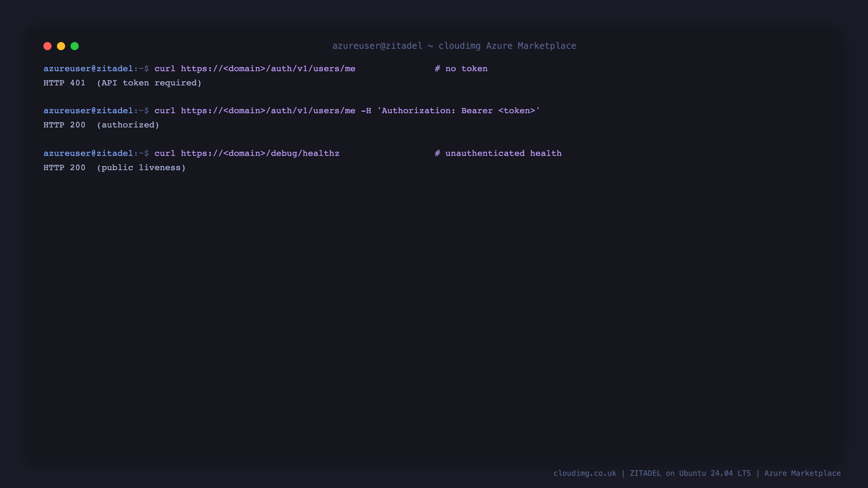
Task: Click the 'HTTP 401 (API token required)' output
Action: click(123, 83)
